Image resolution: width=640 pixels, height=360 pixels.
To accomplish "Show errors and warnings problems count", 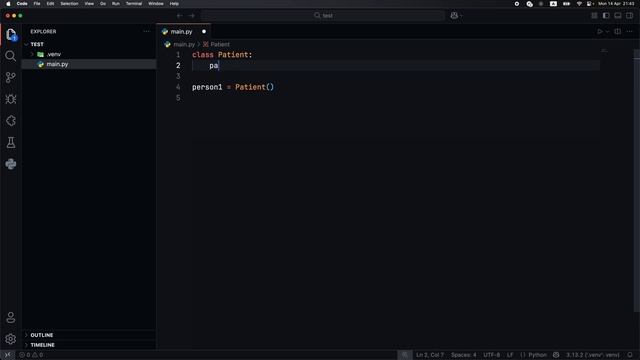I will pyautogui.click(x=31, y=355).
